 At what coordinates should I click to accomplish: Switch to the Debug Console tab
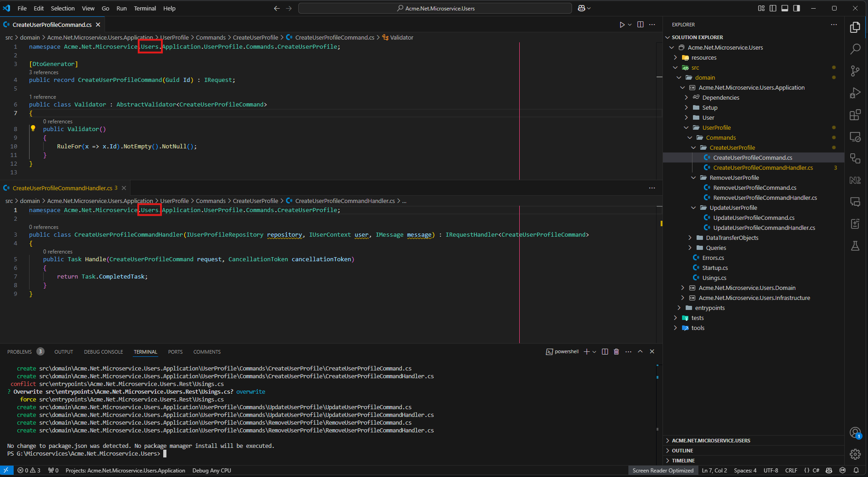[103, 352]
